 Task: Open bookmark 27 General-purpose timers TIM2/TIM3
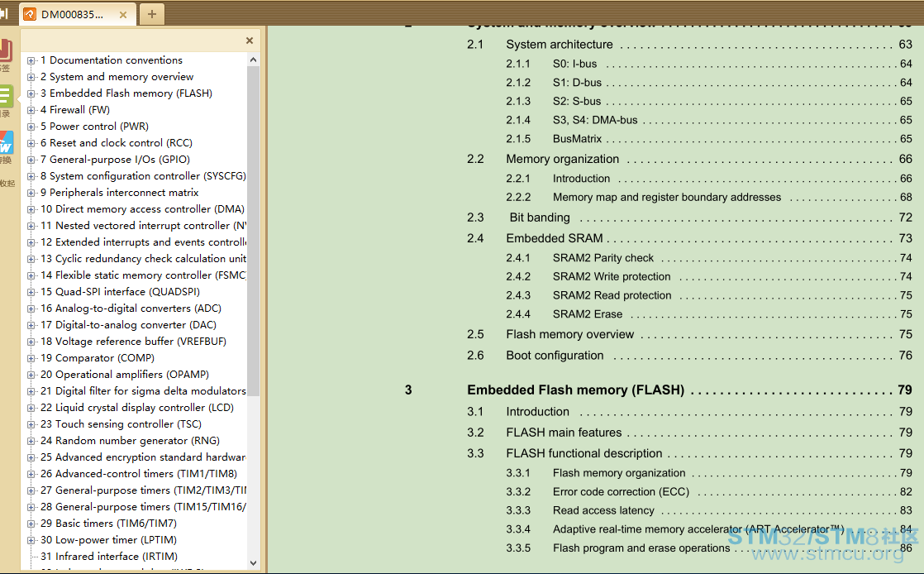click(x=143, y=490)
